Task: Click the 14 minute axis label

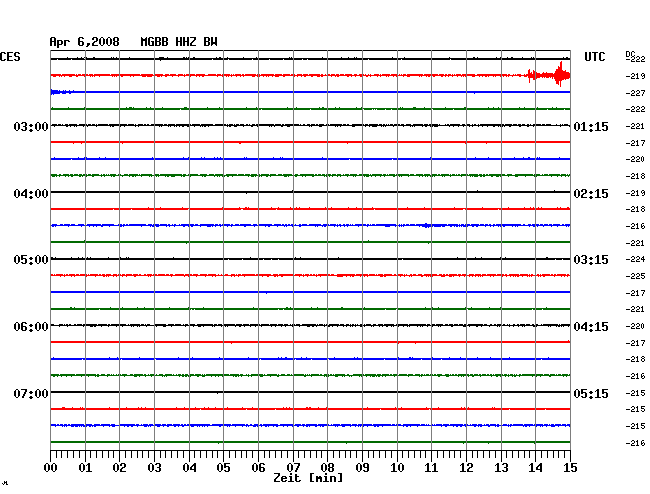Action: coord(535,467)
